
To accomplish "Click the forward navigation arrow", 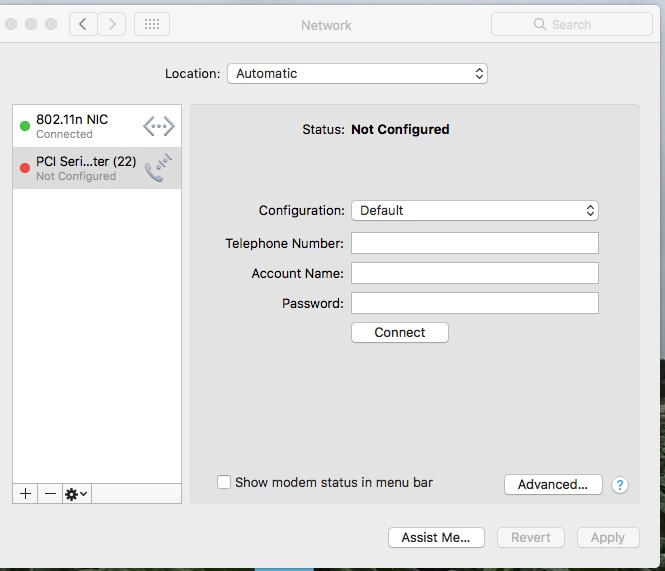I will point(112,24).
